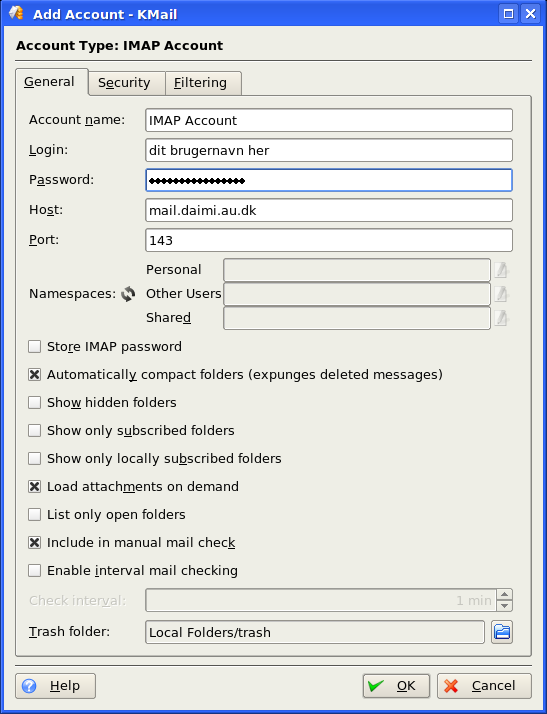Screen dimensions: 547x714
Task: Enable Show only subscribed folders
Action: [x=35, y=431]
